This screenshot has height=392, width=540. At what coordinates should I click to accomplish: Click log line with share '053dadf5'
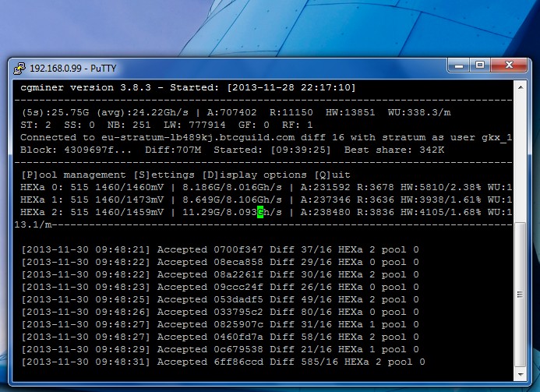(x=220, y=299)
